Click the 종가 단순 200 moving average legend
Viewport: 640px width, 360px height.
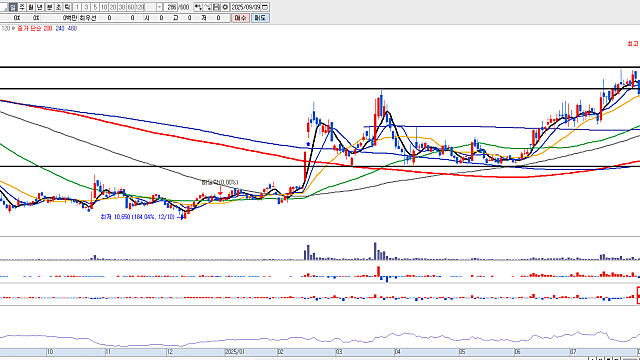[x=35, y=29]
